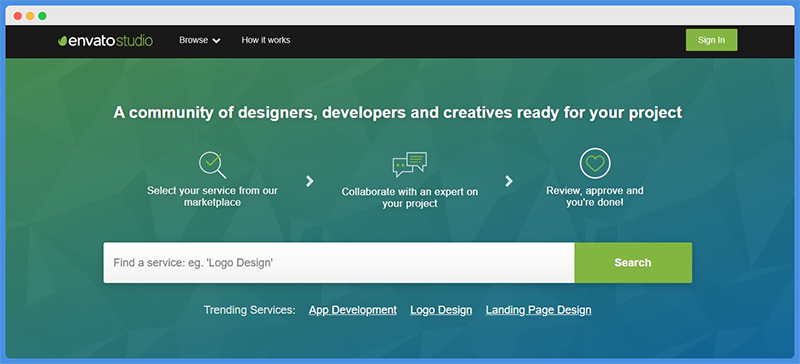Open the Browse dropdown menu
Screen dimensions: 800x364
[199, 40]
